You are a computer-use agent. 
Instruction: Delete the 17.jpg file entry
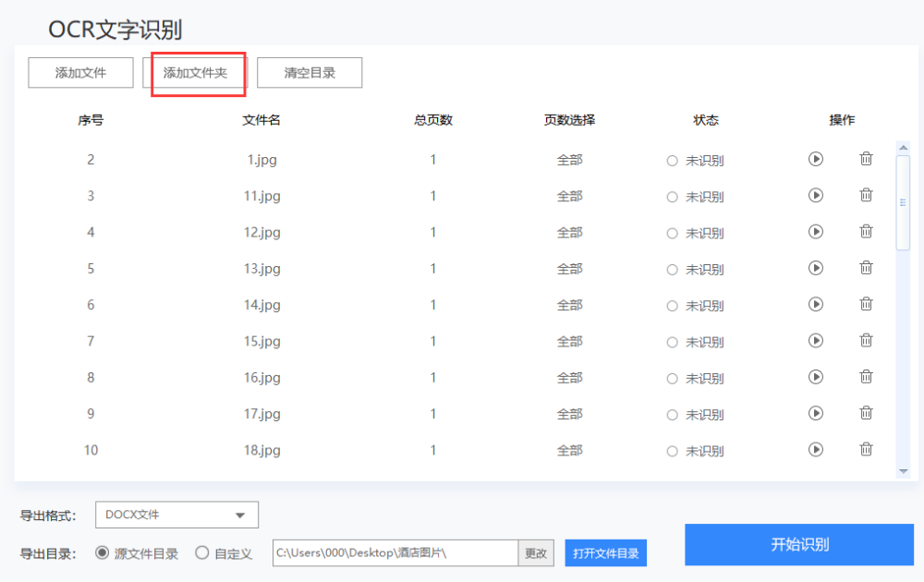(x=866, y=414)
